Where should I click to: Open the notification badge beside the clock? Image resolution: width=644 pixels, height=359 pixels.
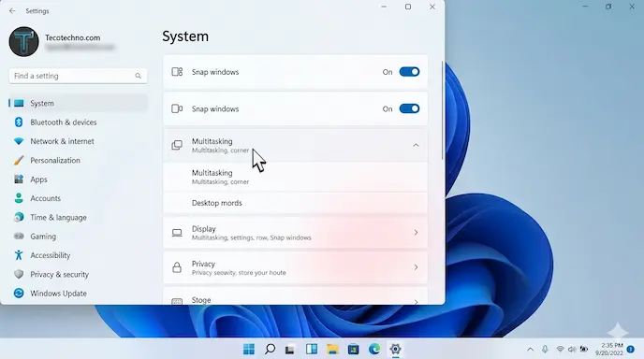[631, 349]
